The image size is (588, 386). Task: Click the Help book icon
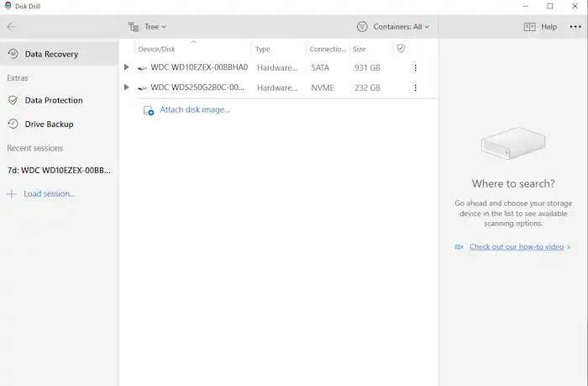529,27
